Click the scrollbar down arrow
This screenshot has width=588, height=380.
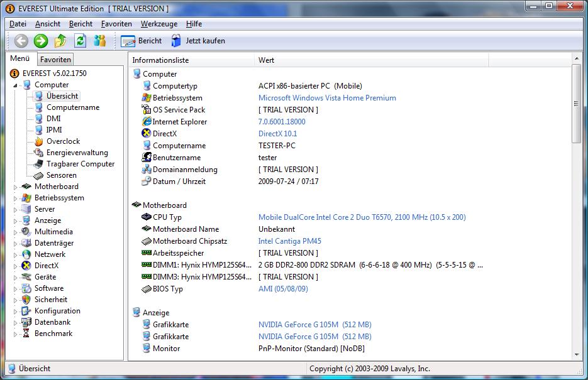577,355
